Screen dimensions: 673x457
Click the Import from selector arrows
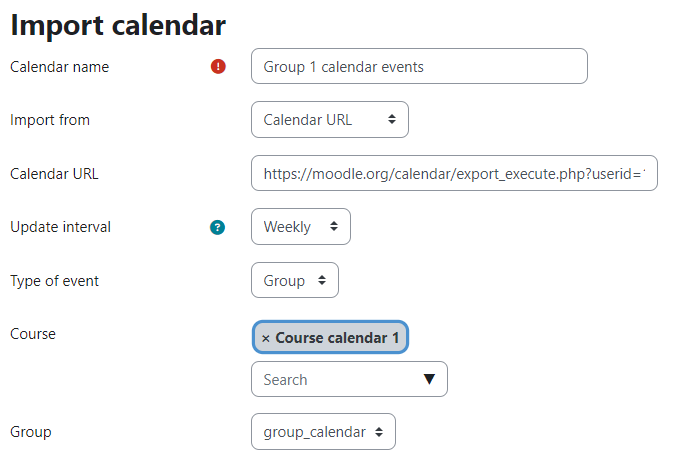click(x=391, y=119)
